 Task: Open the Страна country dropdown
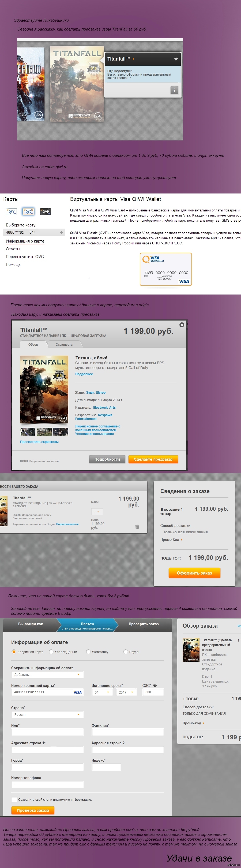point(47,714)
